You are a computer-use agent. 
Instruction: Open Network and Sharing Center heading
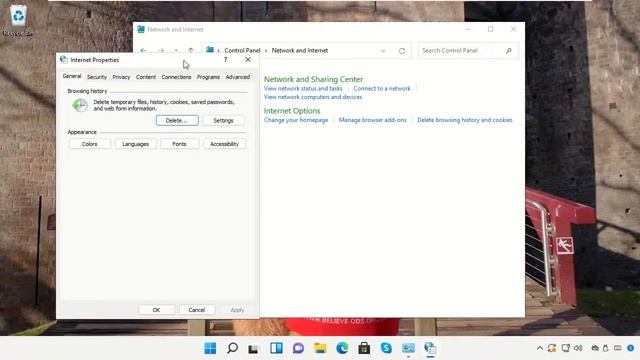pyautogui.click(x=313, y=79)
